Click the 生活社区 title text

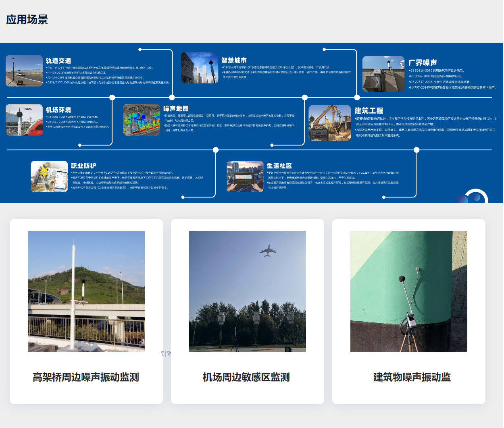click(279, 166)
